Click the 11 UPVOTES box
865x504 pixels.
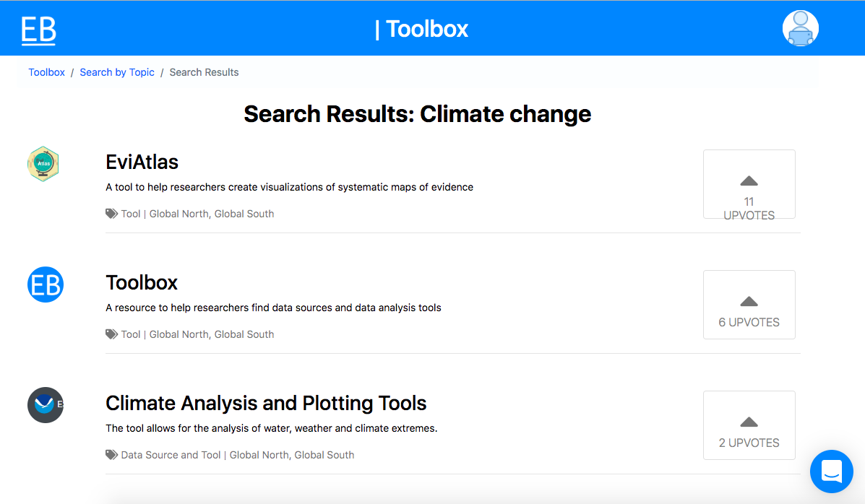coord(749,184)
